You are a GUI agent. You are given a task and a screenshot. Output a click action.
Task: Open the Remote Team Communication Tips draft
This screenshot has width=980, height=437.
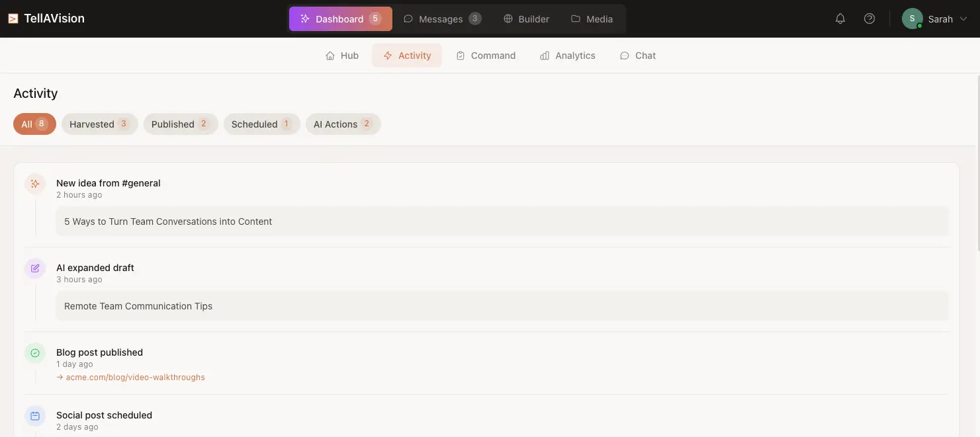pos(138,306)
